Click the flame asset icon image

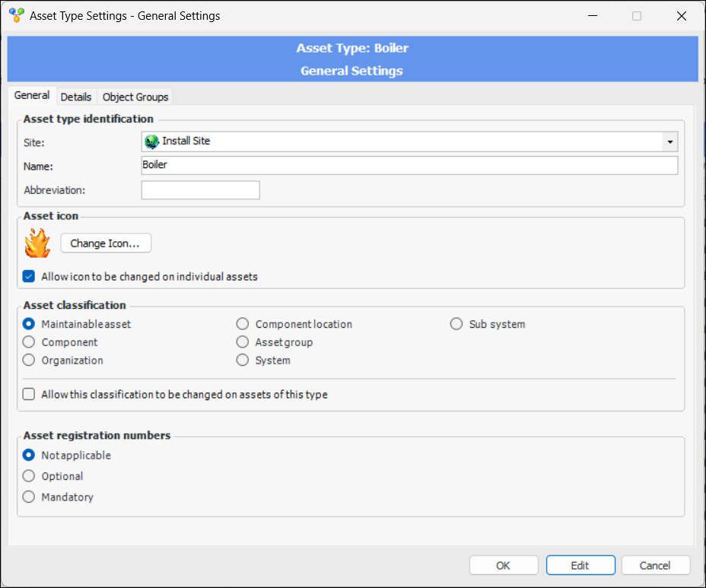37,243
